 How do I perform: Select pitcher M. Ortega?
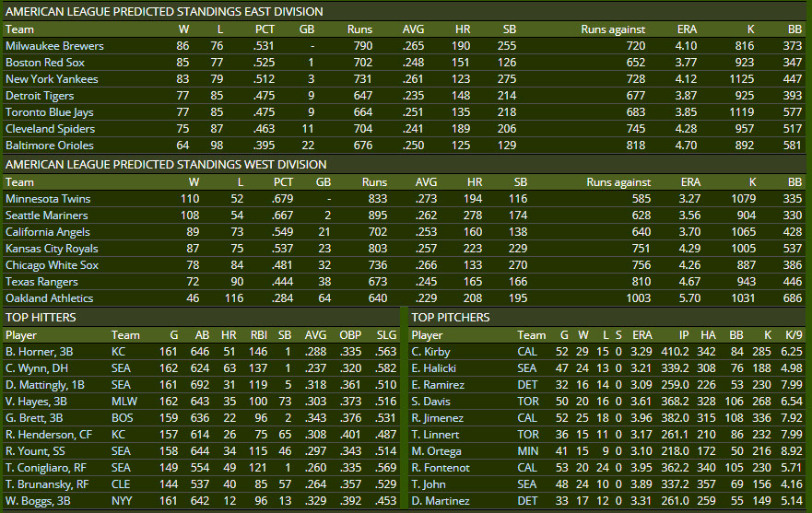[435, 451]
